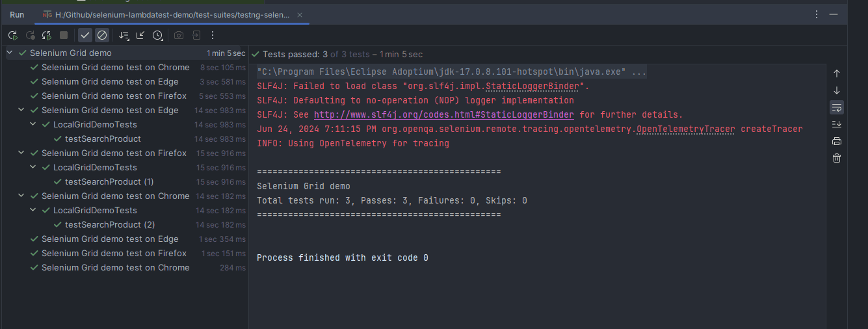
Task: Toggle Show Passed tests checkmark filter
Action: click(85, 35)
